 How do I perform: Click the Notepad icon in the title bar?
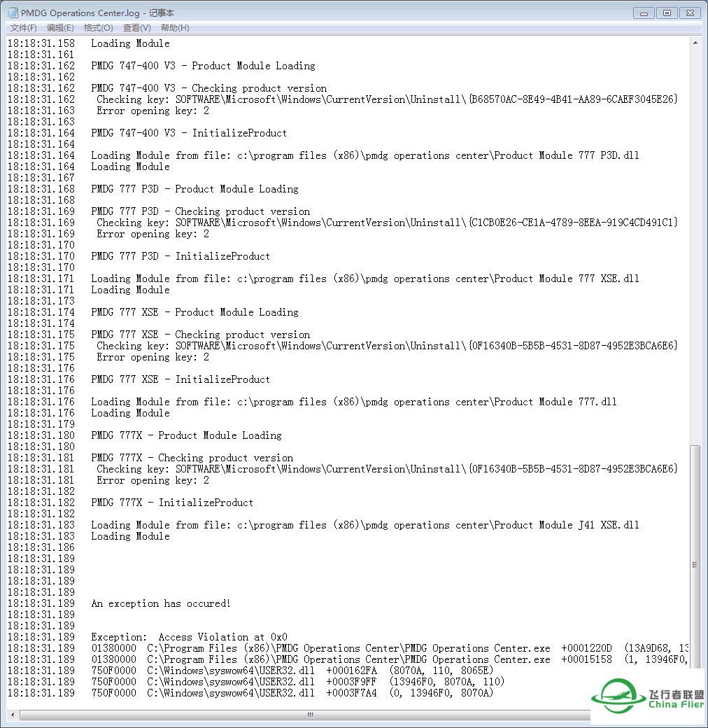[x=11, y=13]
